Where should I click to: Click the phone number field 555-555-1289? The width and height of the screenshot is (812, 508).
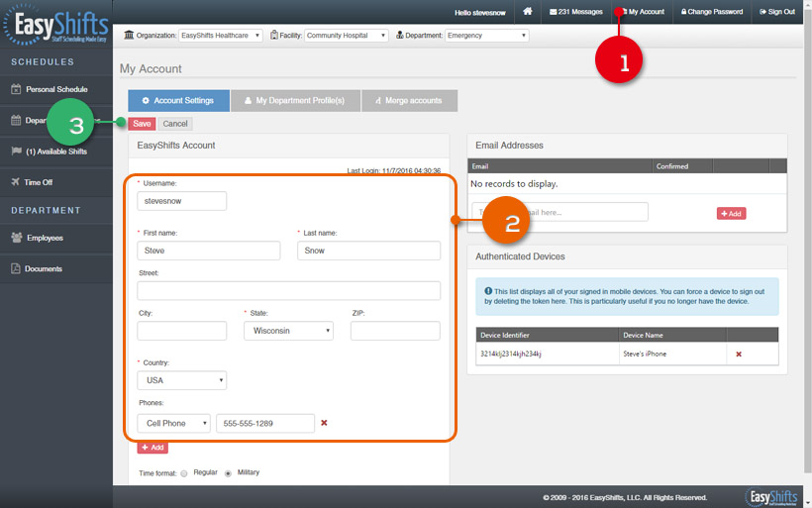click(x=265, y=423)
